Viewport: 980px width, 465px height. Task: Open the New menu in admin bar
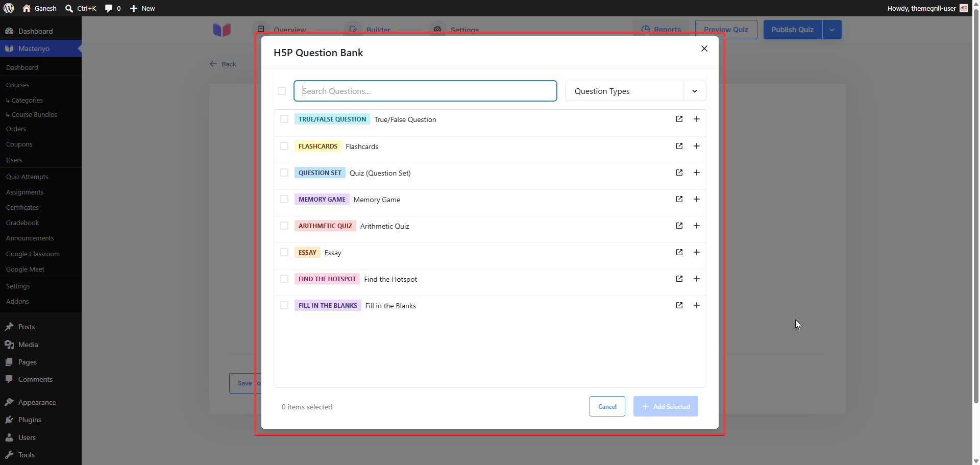tap(142, 8)
